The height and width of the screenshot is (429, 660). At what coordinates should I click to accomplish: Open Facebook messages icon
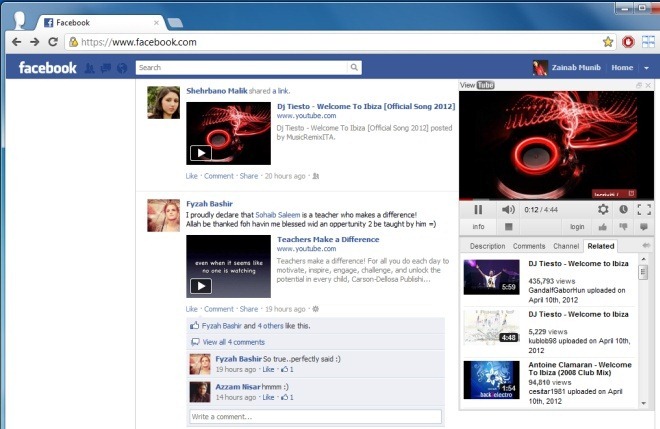(106, 68)
